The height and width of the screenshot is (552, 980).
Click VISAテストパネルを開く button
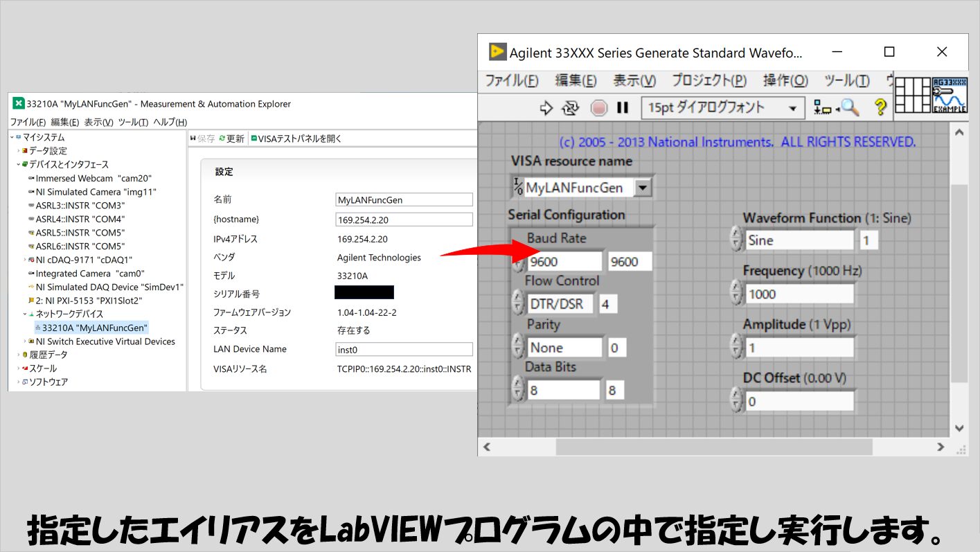pyautogui.click(x=296, y=139)
